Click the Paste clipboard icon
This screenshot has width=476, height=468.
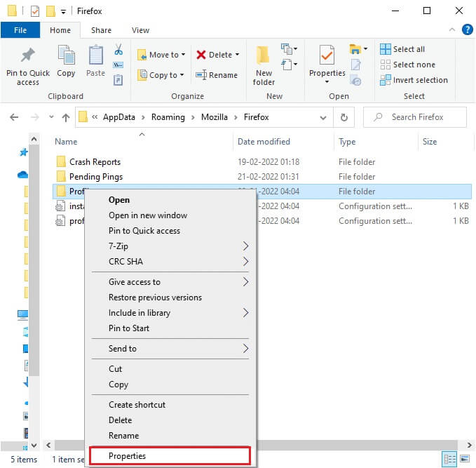(x=95, y=55)
